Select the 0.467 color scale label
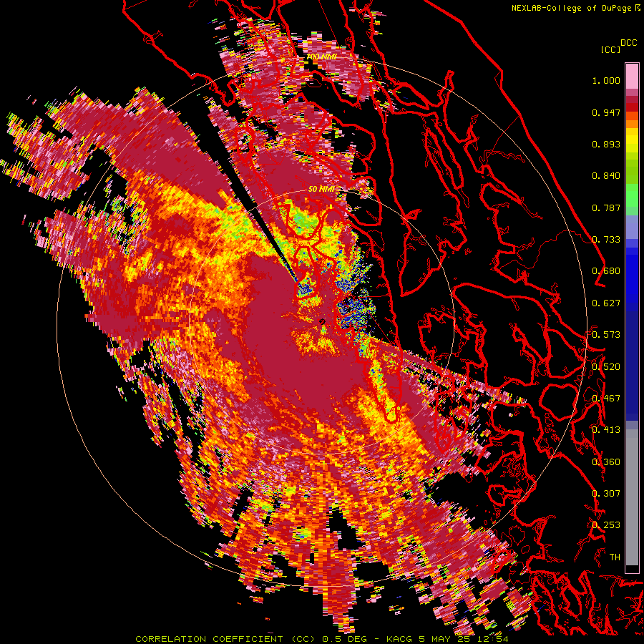This screenshot has height=644, width=644. pyautogui.click(x=606, y=399)
